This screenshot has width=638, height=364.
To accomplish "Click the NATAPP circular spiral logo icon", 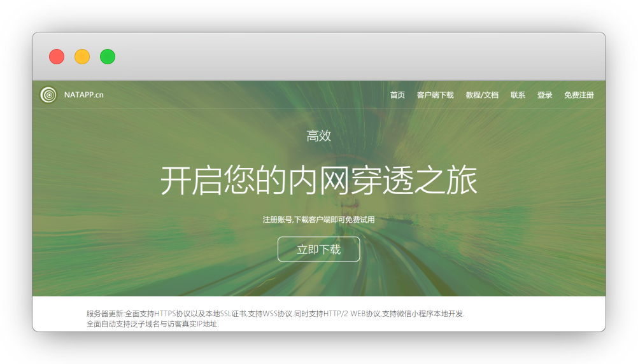I will point(48,95).
